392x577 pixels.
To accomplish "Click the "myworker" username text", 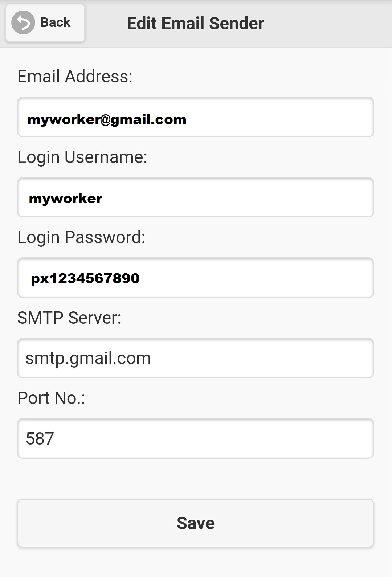I will pyautogui.click(x=66, y=199).
